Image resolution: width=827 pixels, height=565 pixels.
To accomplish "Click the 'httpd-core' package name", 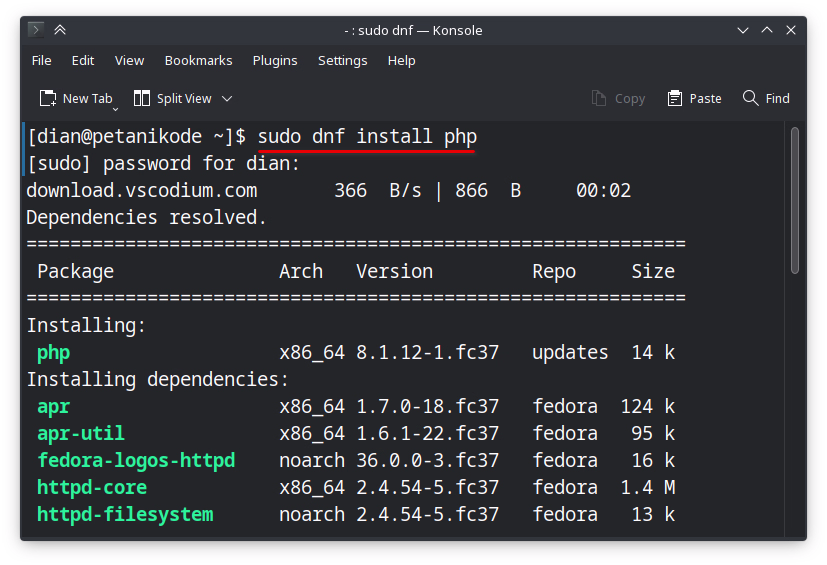I will coord(92,487).
